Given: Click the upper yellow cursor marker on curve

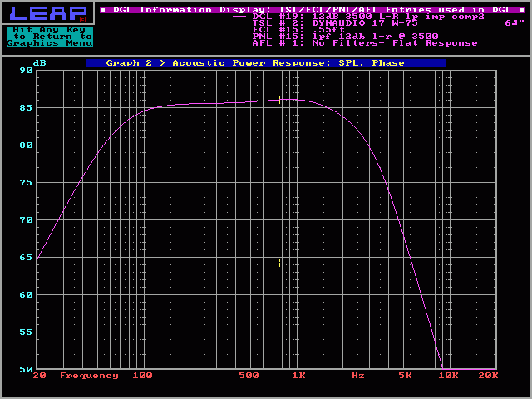Looking at the screenshot, I should pos(279,100).
